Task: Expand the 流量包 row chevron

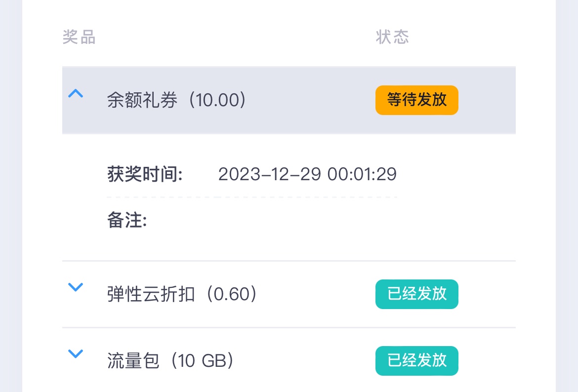Action: [x=75, y=353]
